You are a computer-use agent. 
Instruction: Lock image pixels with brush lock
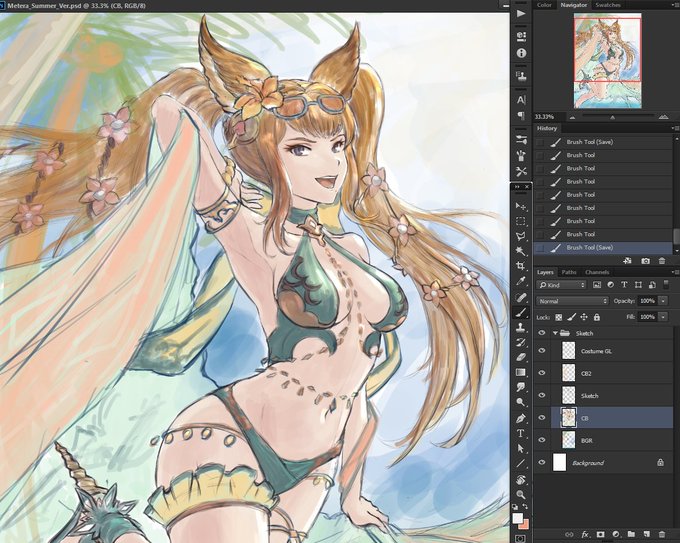pyautogui.click(x=572, y=317)
